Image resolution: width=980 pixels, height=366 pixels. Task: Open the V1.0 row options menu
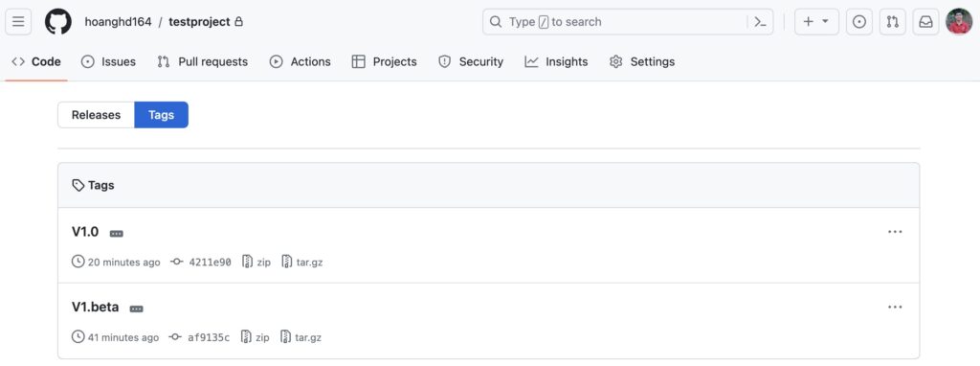click(895, 232)
